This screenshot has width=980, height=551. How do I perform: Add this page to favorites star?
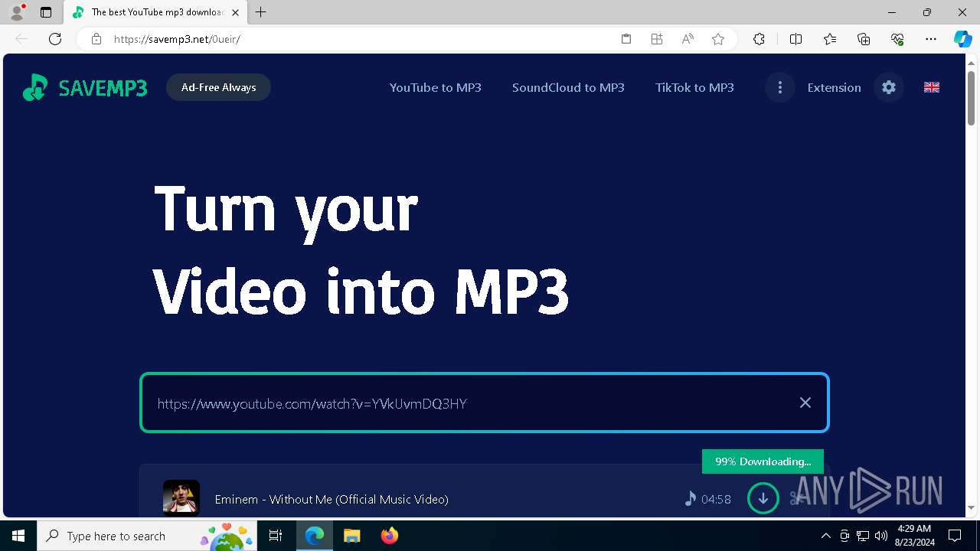[718, 39]
